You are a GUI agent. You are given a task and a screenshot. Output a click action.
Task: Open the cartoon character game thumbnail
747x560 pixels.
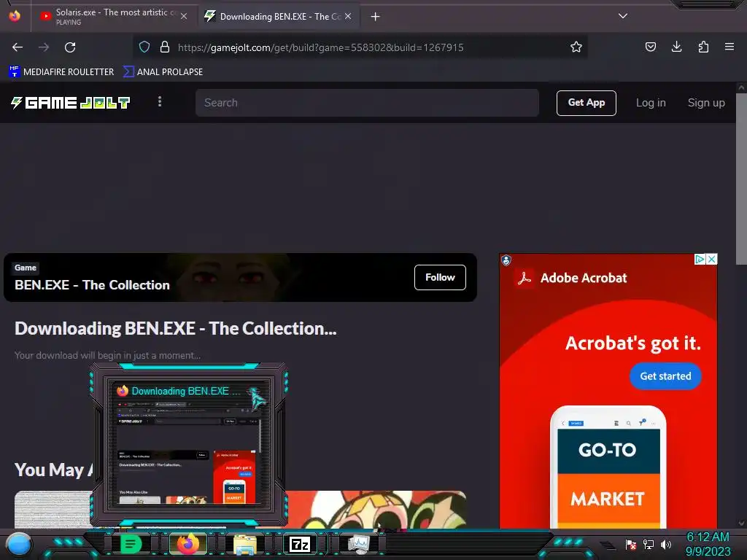[376, 509]
